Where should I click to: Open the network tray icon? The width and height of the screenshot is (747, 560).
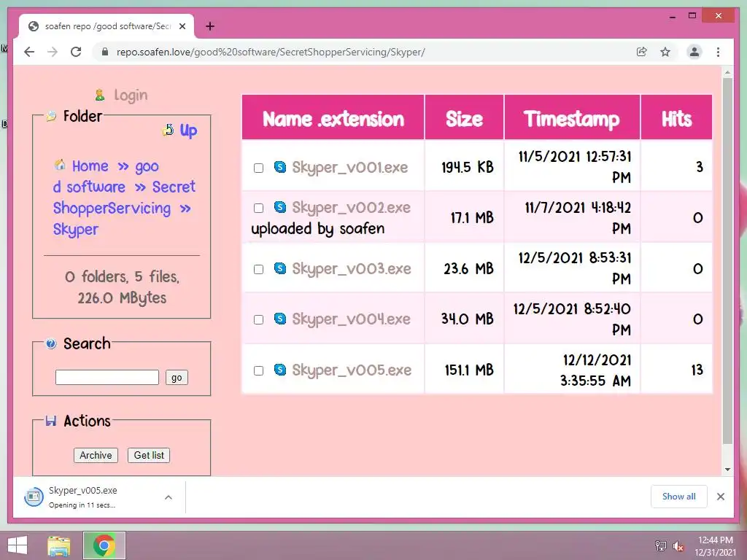point(661,545)
